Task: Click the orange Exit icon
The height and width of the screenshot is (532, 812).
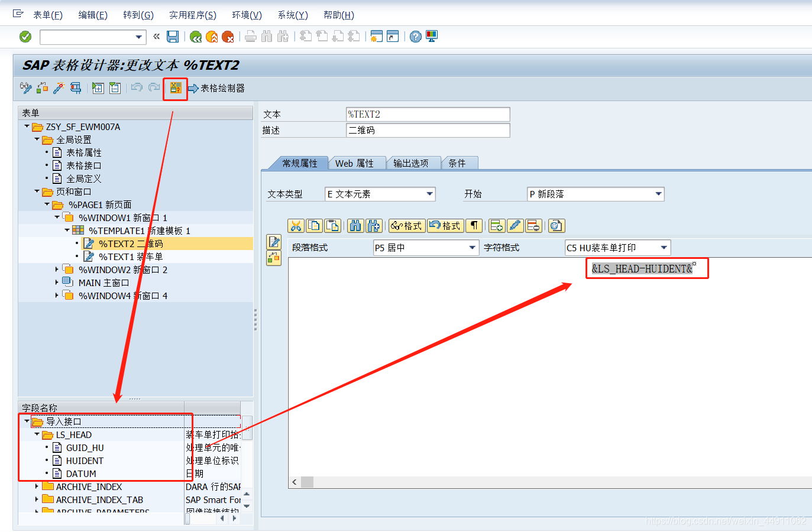Action: pos(212,37)
